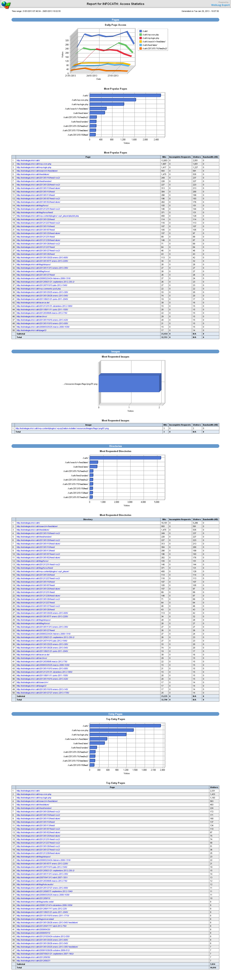
Task: Click the blue /cath/ legend swatch
Action: pyautogui.click(x=141, y=31)
